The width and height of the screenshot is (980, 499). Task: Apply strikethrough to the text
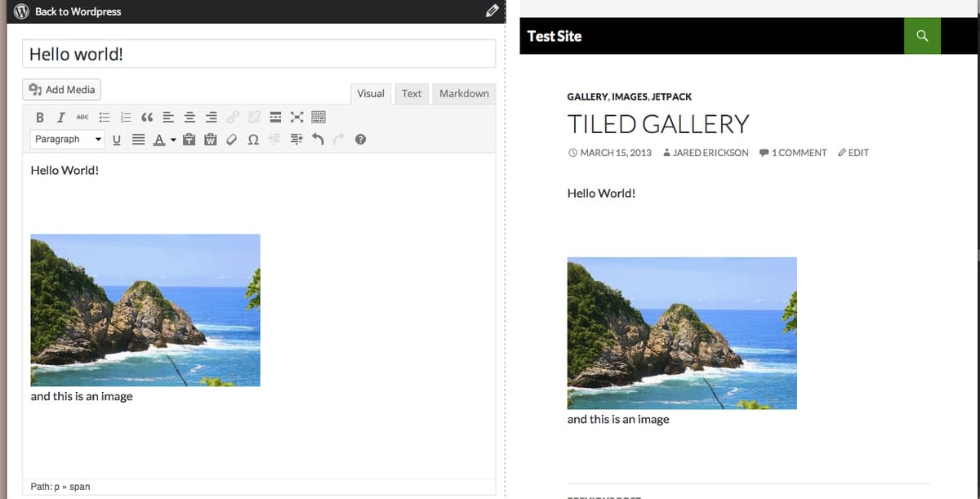[x=82, y=117]
